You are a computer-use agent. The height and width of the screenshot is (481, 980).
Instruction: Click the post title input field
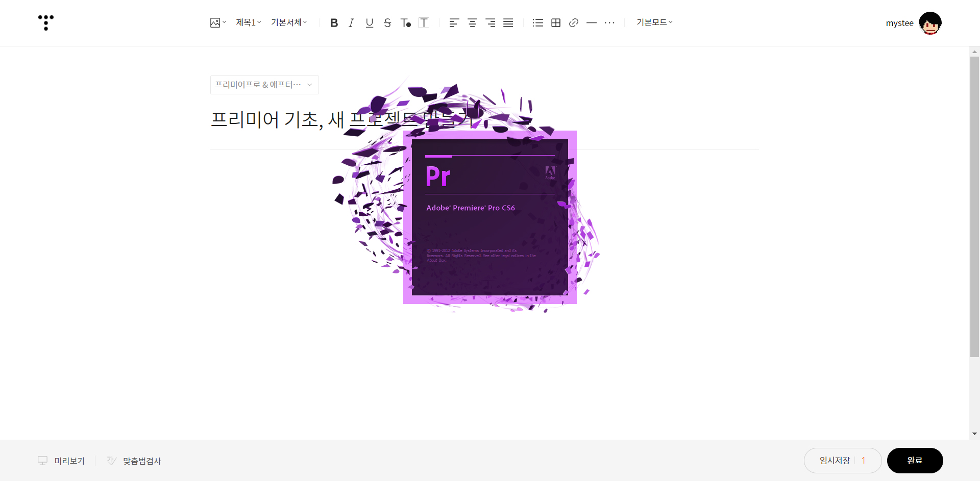pos(484,120)
